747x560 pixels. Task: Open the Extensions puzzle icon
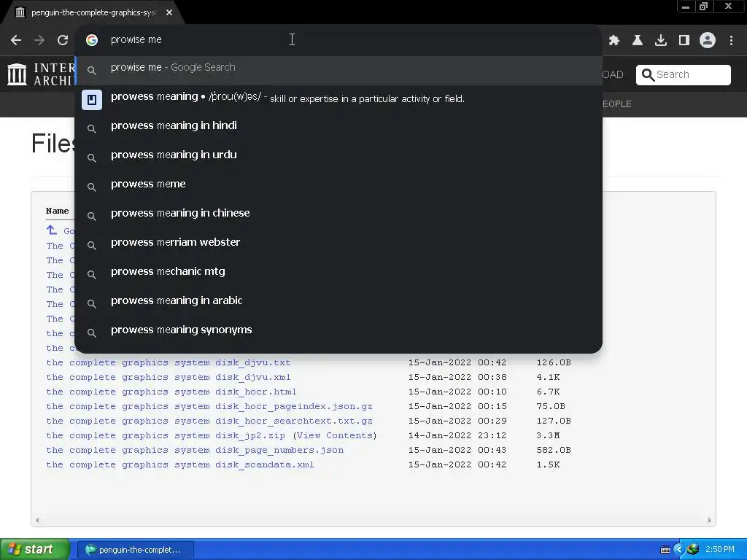pos(614,40)
